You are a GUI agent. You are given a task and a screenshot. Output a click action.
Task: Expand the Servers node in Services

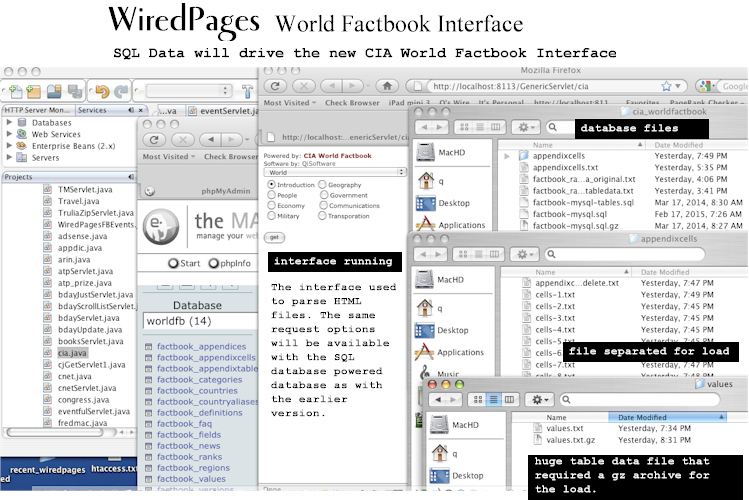9,157
